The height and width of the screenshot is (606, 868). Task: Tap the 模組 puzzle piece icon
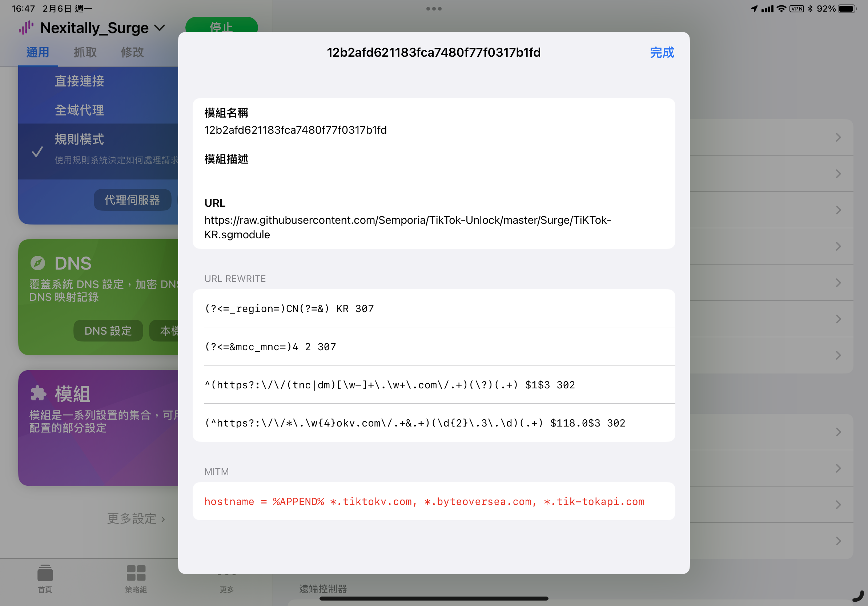pyautogui.click(x=38, y=394)
